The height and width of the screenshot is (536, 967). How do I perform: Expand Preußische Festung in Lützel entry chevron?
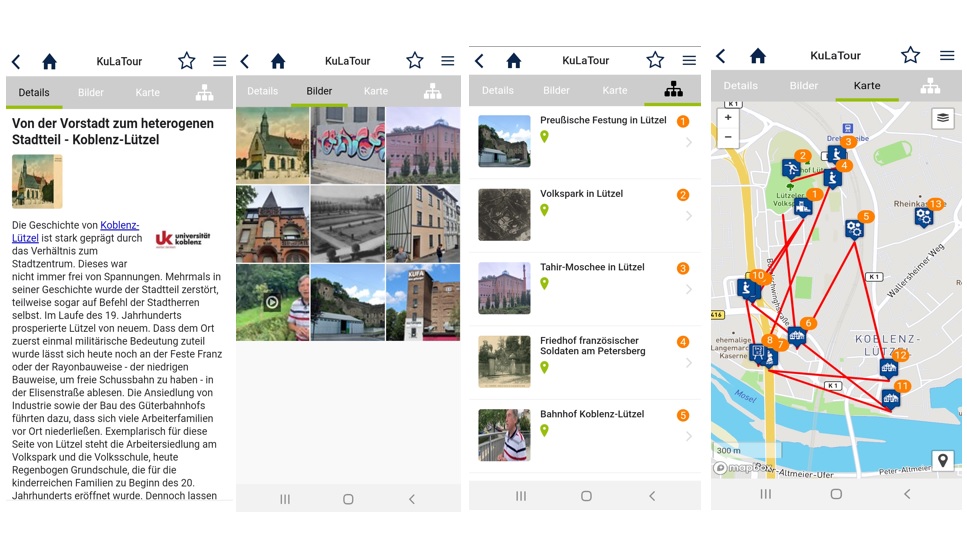(x=688, y=143)
